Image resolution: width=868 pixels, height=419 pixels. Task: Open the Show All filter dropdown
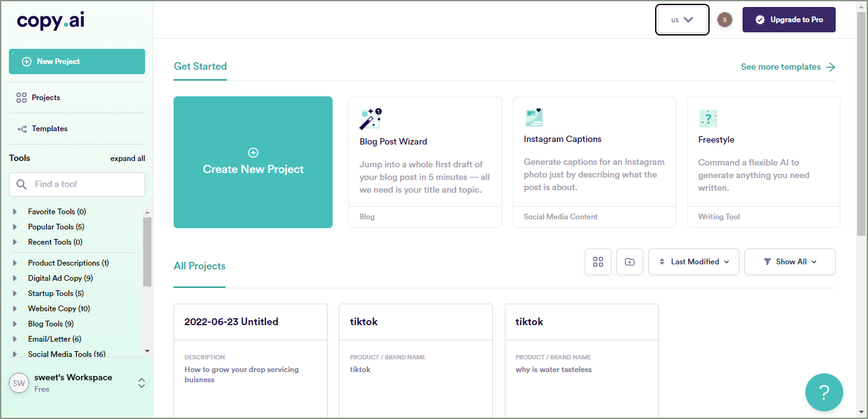790,262
